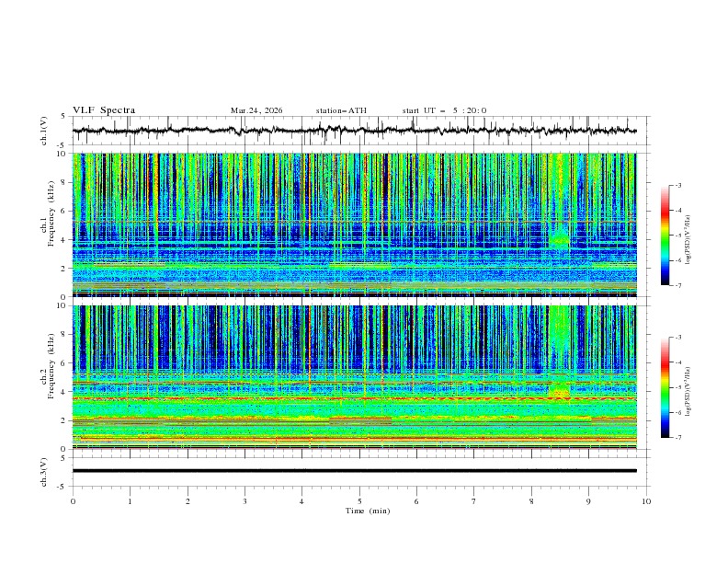Click the 'VLF Spectra' title text
The image size is (728, 563).
click(x=104, y=110)
